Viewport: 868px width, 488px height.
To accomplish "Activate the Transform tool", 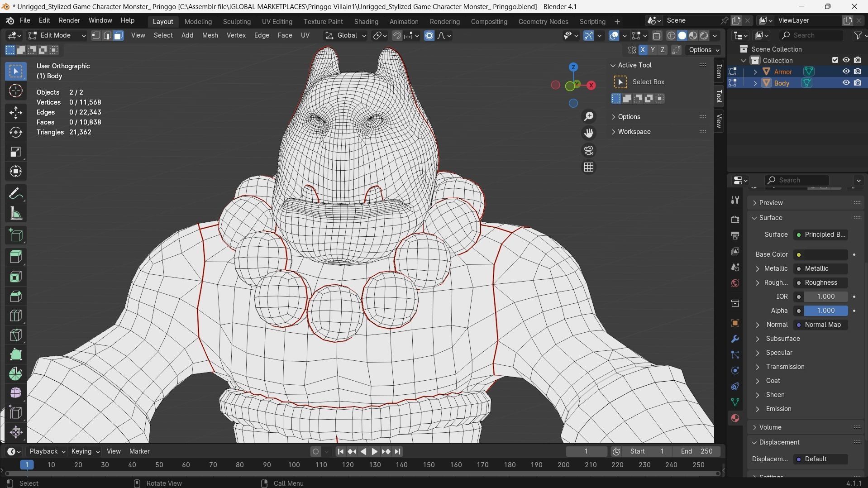I will coord(16,171).
